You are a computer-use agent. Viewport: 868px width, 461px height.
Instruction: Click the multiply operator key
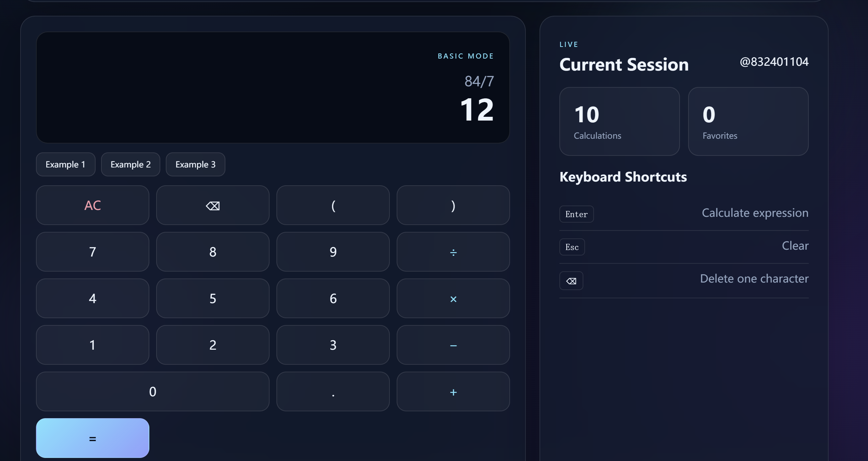tap(453, 298)
